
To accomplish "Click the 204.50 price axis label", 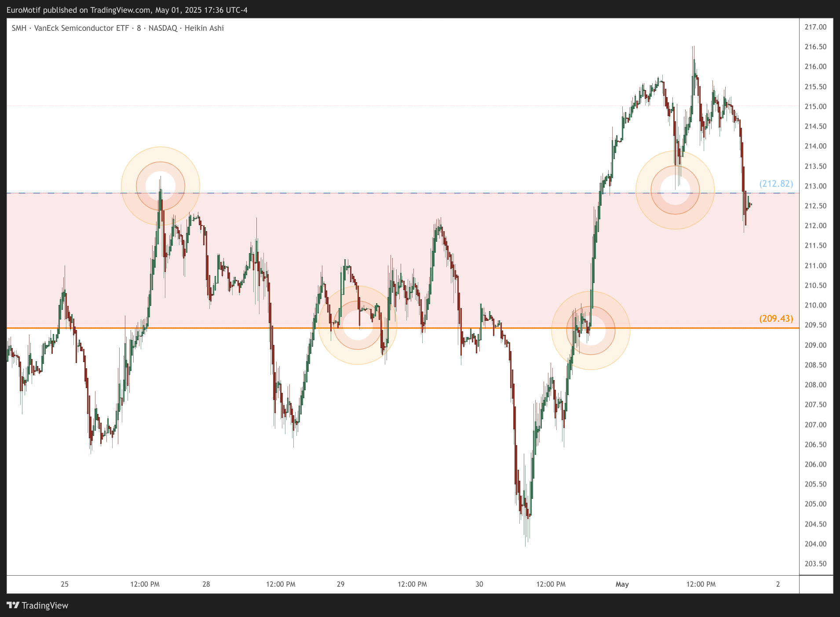I will pyautogui.click(x=815, y=524).
